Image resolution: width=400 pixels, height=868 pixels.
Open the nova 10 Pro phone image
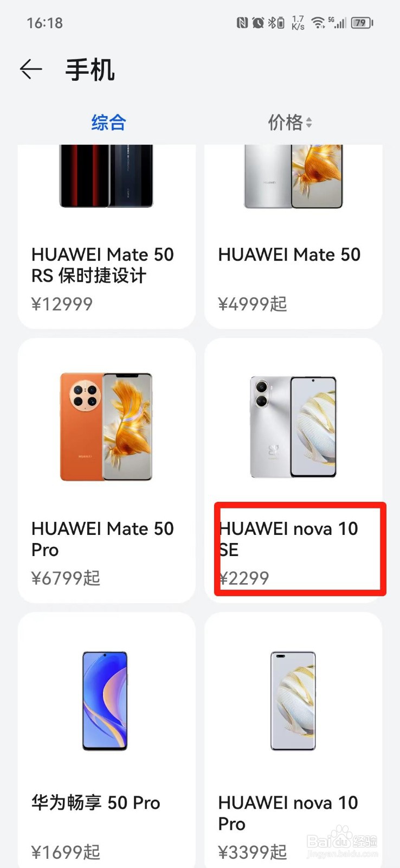coord(293,701)
